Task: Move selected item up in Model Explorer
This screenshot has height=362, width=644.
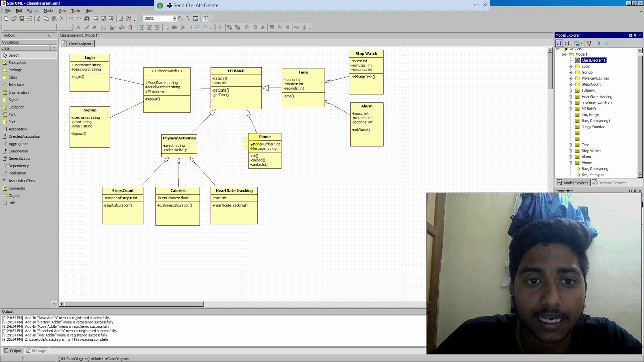Action: coord(599,43)
